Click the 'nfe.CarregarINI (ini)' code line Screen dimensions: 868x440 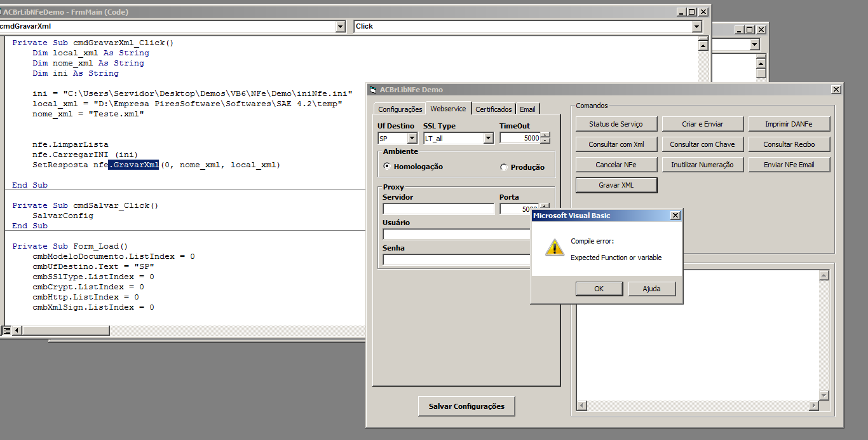85,155
